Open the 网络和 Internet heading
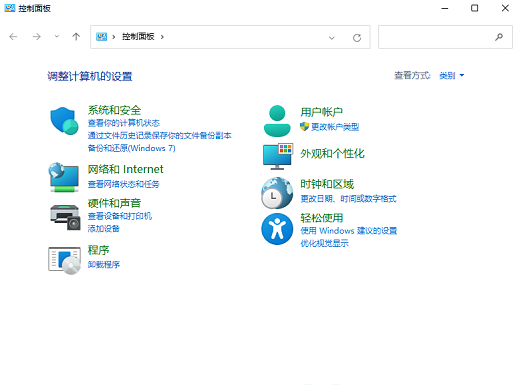 [x=125, y=169]
